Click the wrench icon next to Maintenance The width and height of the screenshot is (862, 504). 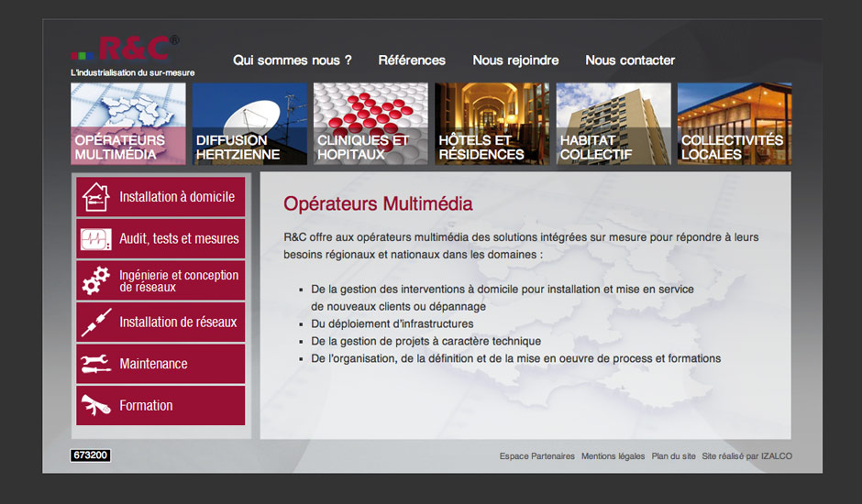[95, 364]
